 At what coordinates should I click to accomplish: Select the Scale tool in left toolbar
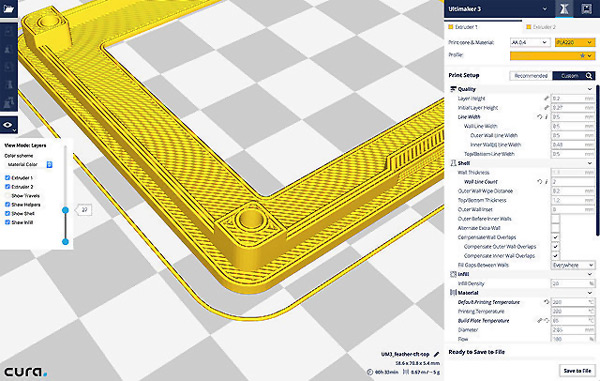click(x=8, y=50)
